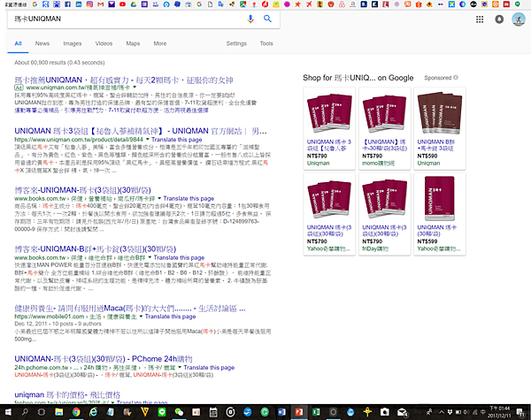Switch to PowerPoint in the taskbar

[299, 412]
